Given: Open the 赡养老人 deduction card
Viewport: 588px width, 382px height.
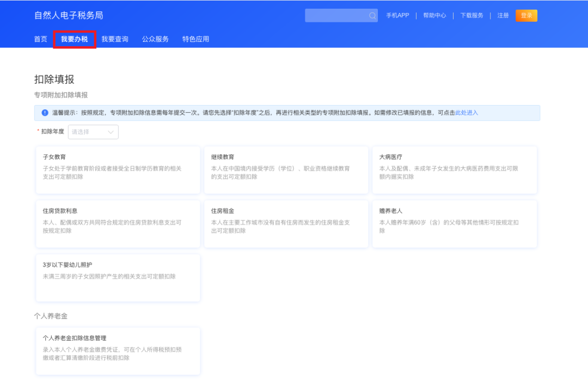Looking at the screenshot, I should 455,224.
